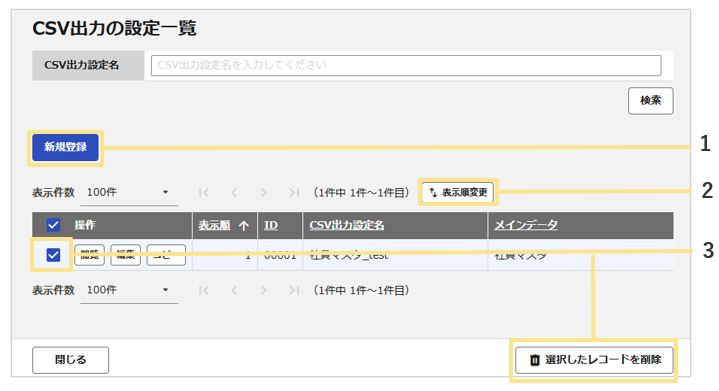This screenshot has height=391, width=719.
Task: Click 閲覧 button in first row
Action: pyautogui.click(x=89, y=255)
